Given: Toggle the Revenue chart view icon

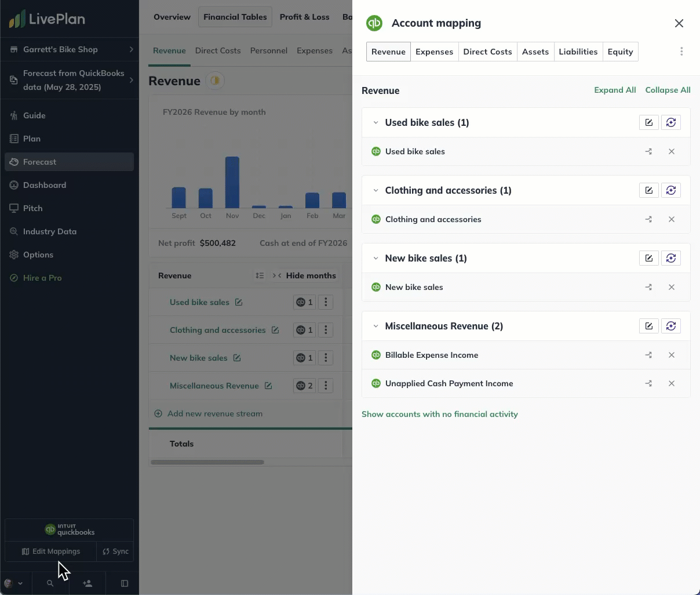Looking at the screenshot, I should [215, 81].
